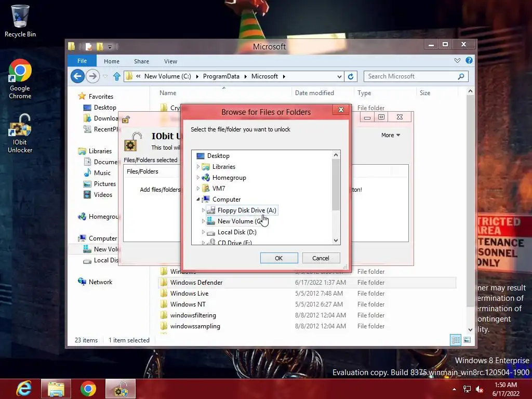Click the Windows NT folder icon
This screenshot has width=532, height=399.
164,304
